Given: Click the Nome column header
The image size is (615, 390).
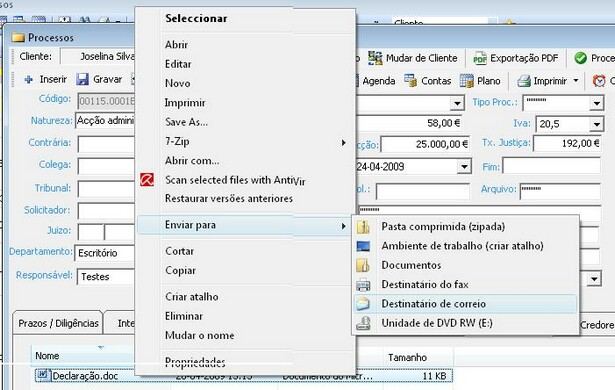Looking at the screenshot, I should pos(47,356).
